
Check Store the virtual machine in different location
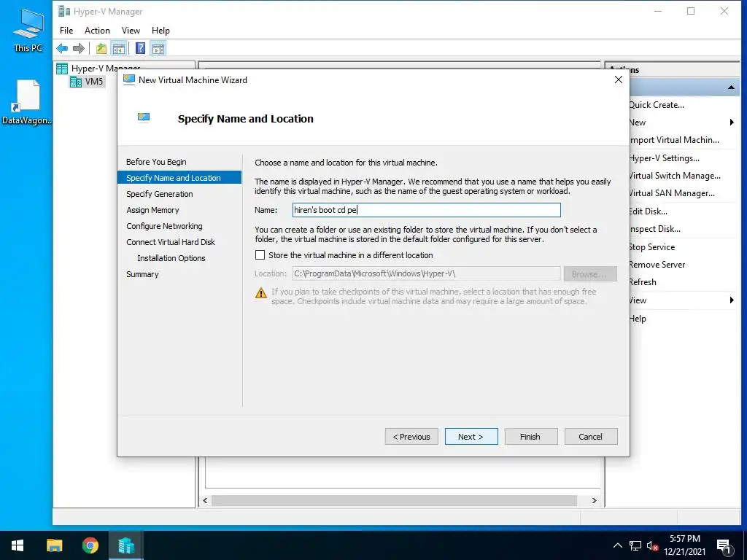click(260, 255)
